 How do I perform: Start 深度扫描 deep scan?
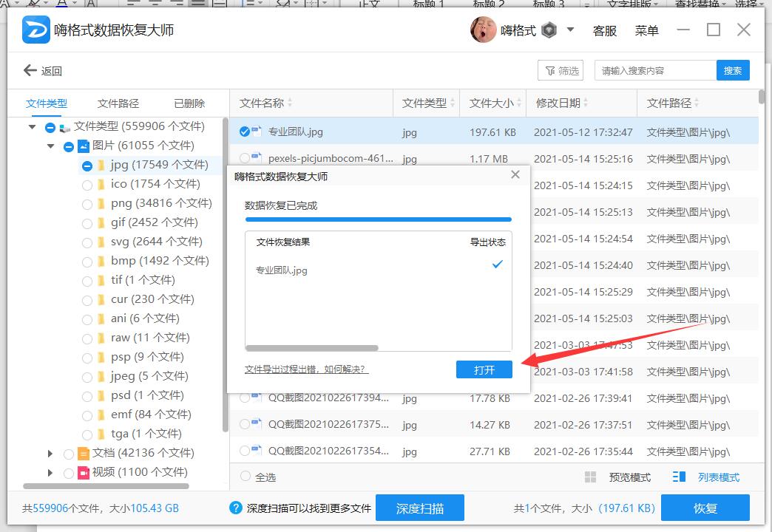pyautogui.click(x=420, y=508)
